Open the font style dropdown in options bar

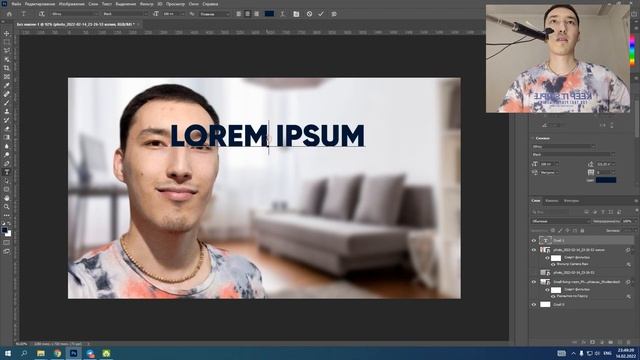[x=125, y=14]
